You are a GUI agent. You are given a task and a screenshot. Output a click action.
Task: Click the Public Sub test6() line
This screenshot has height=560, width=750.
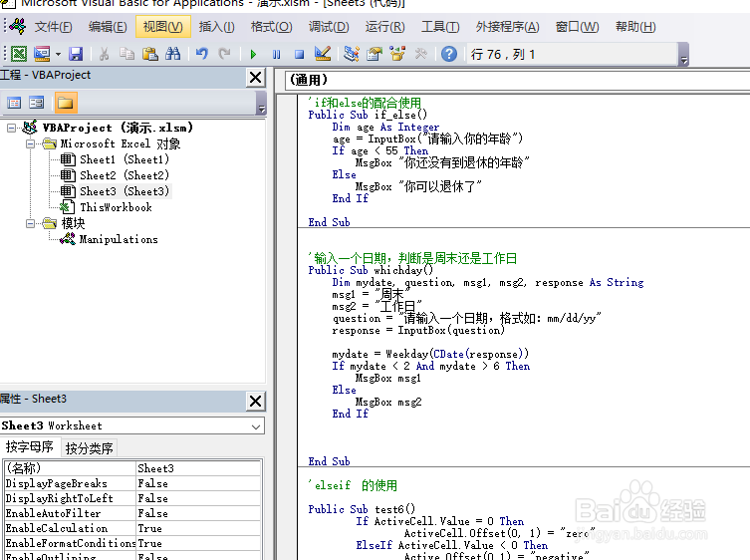362,509
